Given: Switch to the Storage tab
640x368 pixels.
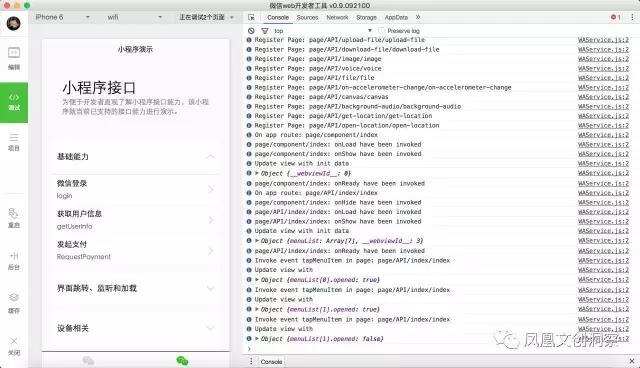Looking at the screenshot, I should pyautogui.click(x=366, y=18).
